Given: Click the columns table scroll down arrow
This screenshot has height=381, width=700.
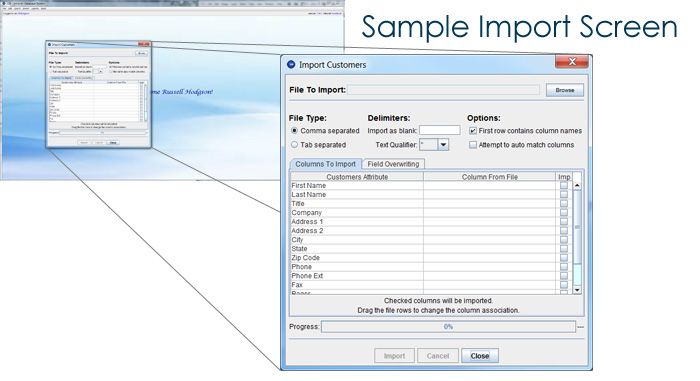Looking at the screenshot, I should (577, 290).
